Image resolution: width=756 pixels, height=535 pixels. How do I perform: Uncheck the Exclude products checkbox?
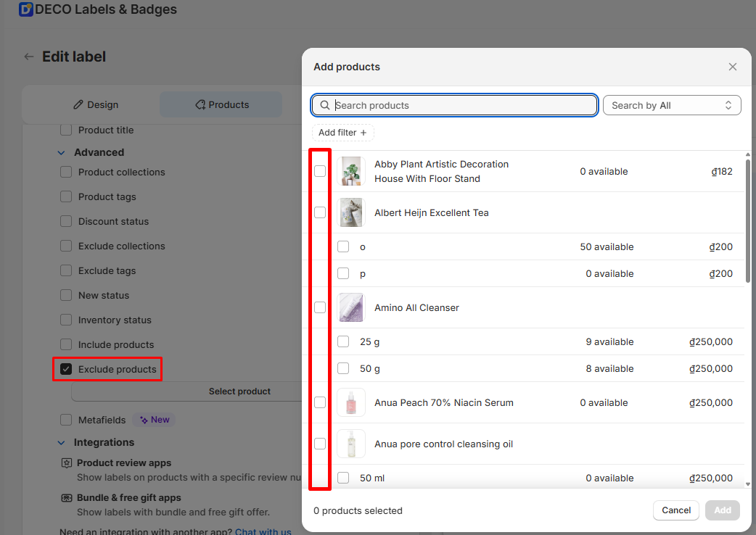(x=66, y=370)
